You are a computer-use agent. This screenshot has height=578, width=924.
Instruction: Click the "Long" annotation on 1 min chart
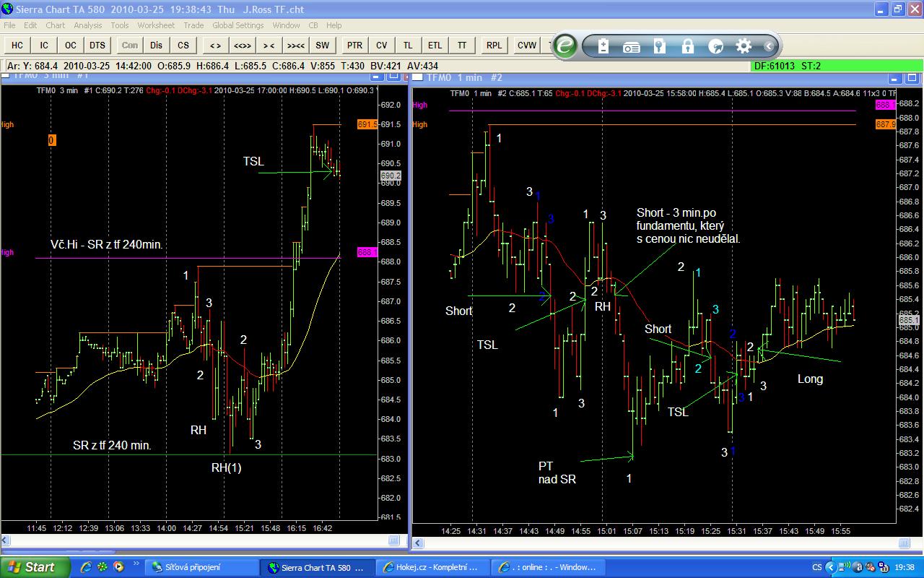pyautogui.click(x=810, y=379)
